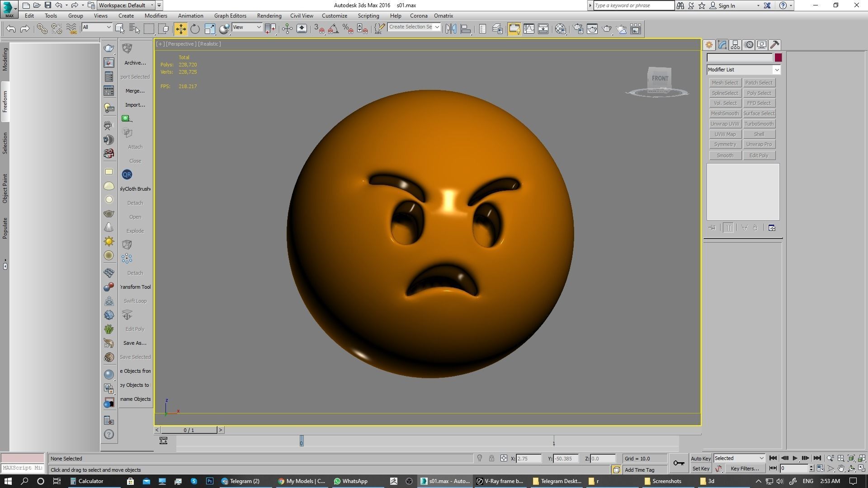
Task: Open Schematic View icon
Action: (543, 29)
